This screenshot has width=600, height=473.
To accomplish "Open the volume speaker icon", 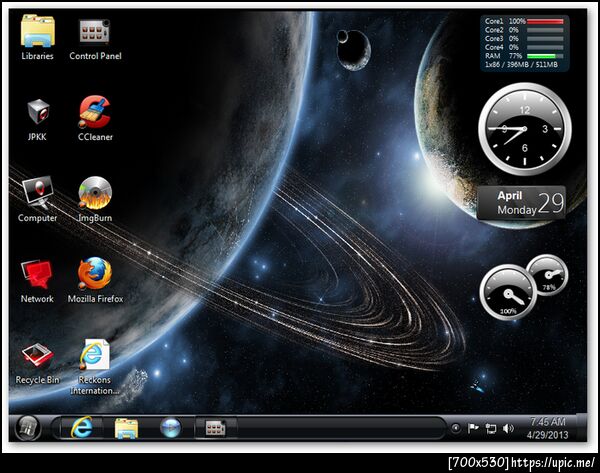I will (x=508, y=428).
